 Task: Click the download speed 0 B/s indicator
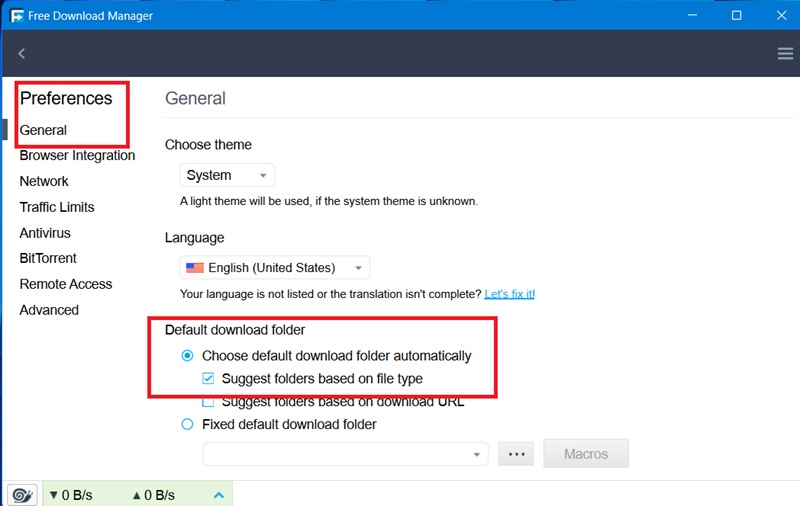click(x=71, y=495)
